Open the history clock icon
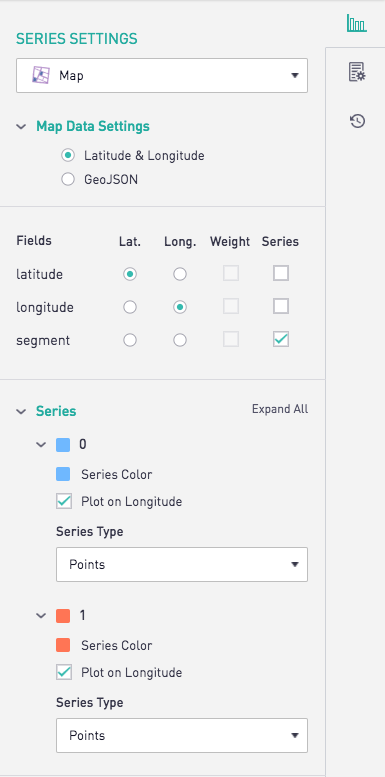 point(357,121)
